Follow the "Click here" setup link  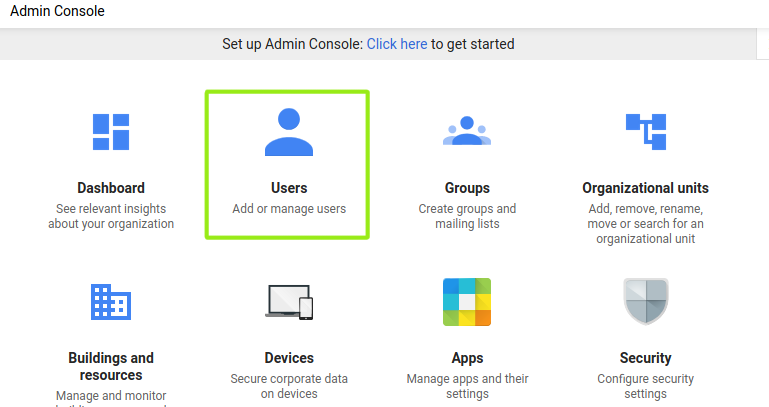tap(397, 44)
